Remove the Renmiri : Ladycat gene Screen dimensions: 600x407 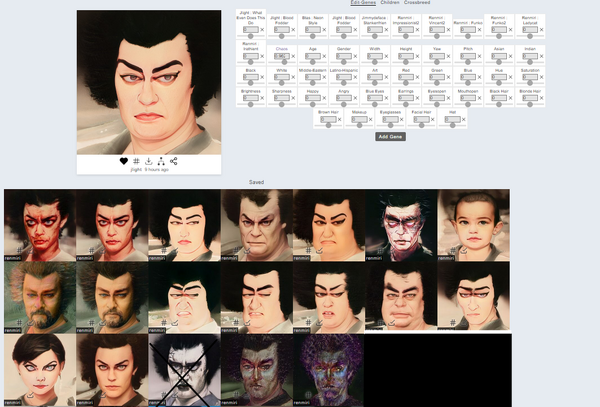click(541, 30)
